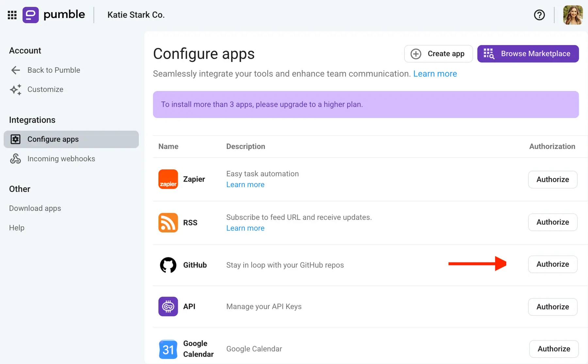
Task: Click the Google Calendar icon
Action: click(168, 349)
